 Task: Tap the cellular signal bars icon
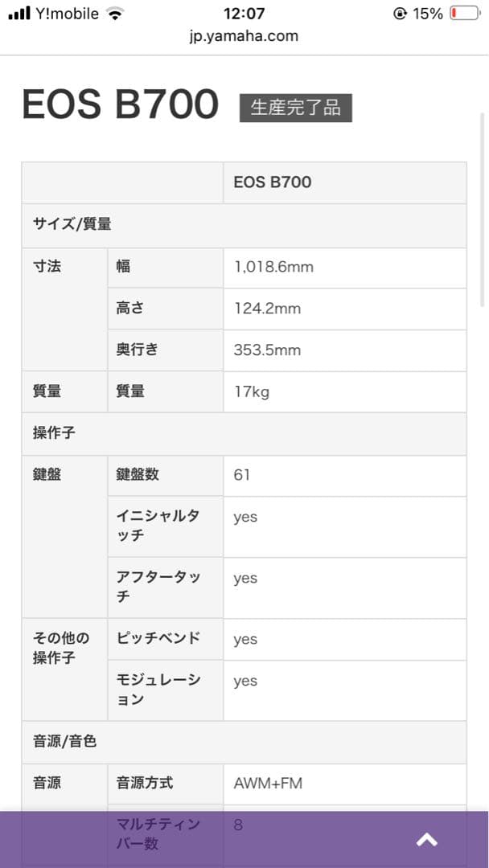click(18, 14)
